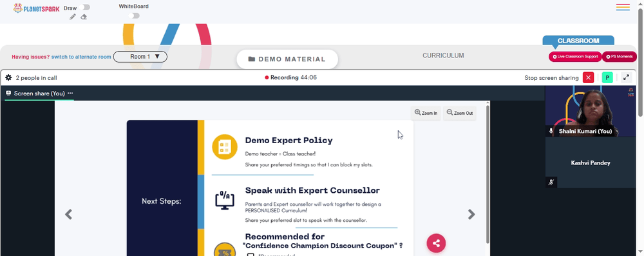644x256 pixels.
Task: Toggle the Draw switch
Action: coord(86,7)
